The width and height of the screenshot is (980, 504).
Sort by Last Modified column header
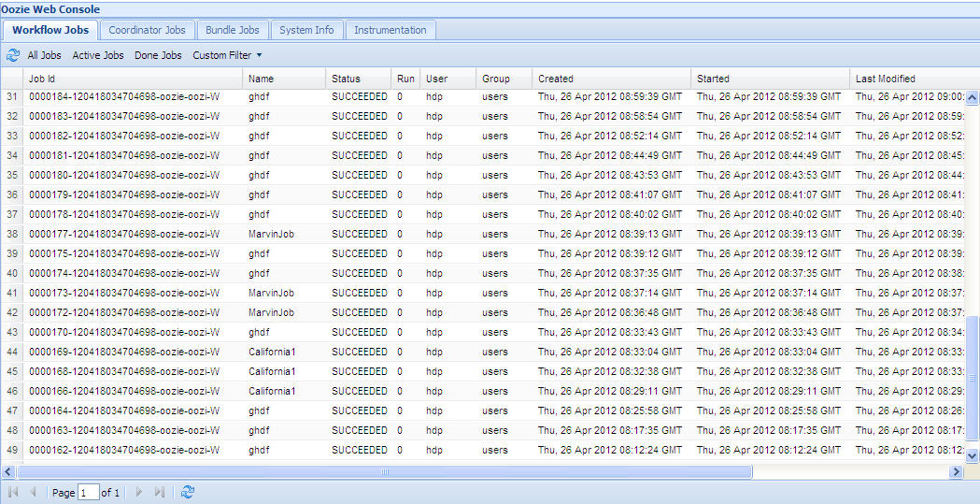coord(908,79)
